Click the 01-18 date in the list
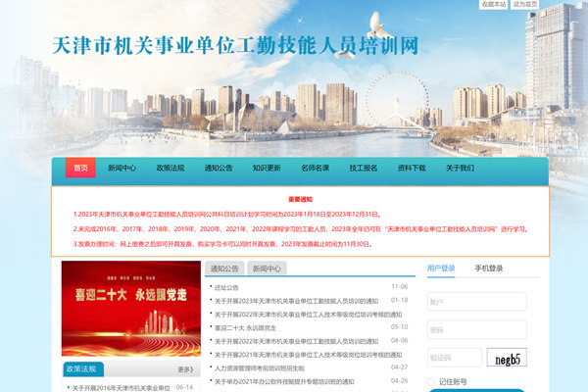Image resolution: width=588 pixels, height=392 pixels. (x=400, y=300)
